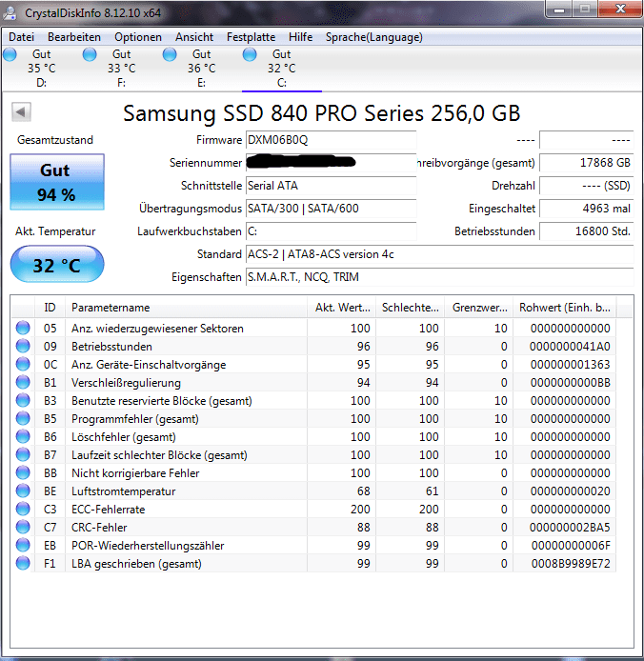644x661 pixels.
Task: Click the Betriebsstunden value 16800 Std.
Action: tap(586, 231)
